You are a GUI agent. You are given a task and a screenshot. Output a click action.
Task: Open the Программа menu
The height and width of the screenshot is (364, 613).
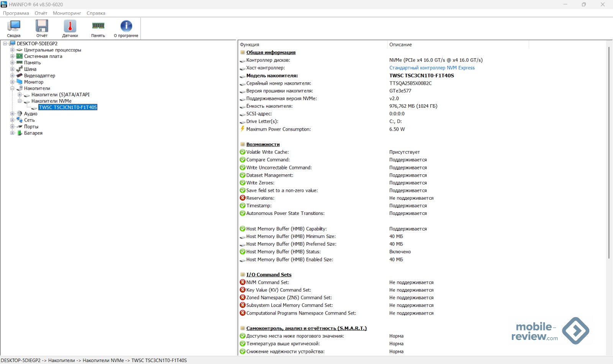(16, 13)
